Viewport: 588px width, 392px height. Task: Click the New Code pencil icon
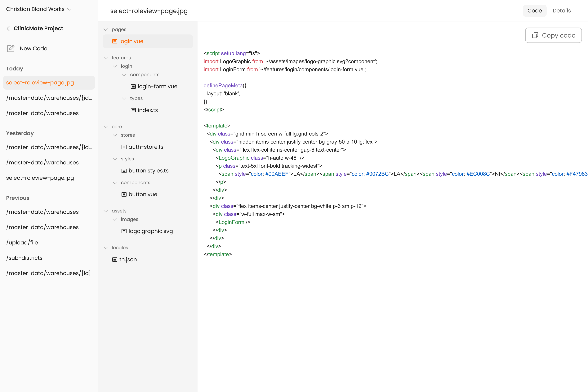click(11, 48)
